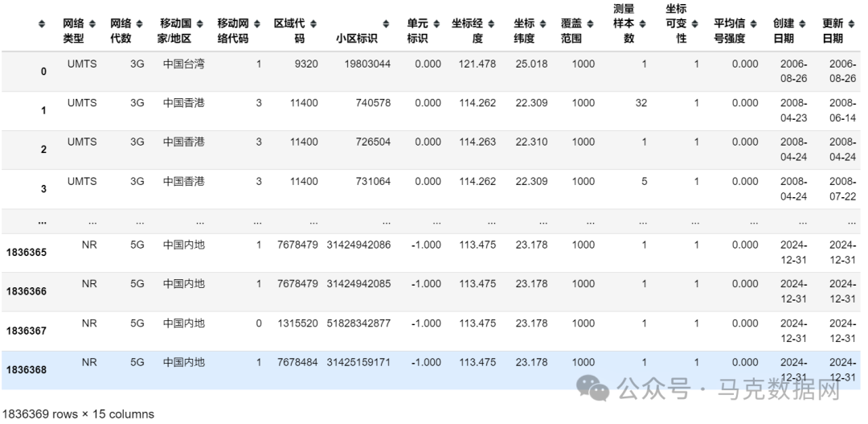Click network code 0 in row 1836367
This screenshot has width=868, height=424.
pos(259,323)
